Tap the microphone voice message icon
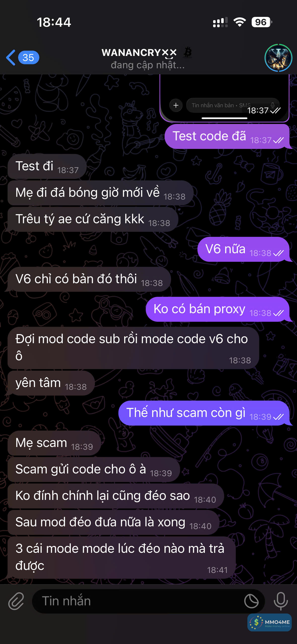297x644 pixels. click(x=281, y=601)
